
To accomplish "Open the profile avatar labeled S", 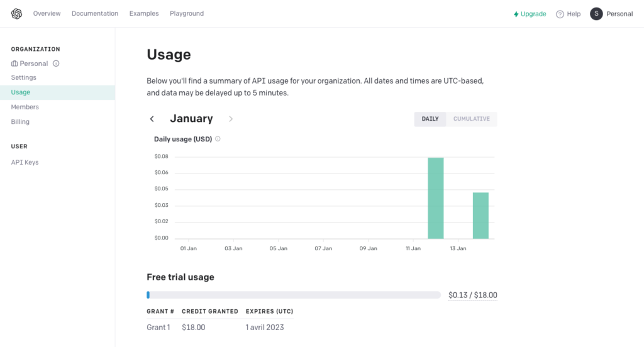I will pos(596,14).
